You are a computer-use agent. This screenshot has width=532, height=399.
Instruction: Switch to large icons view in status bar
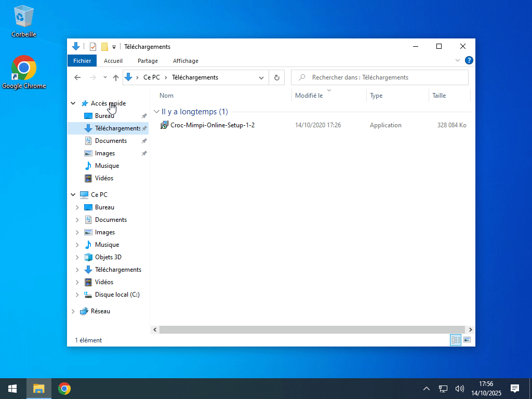(x=467, y=340)
